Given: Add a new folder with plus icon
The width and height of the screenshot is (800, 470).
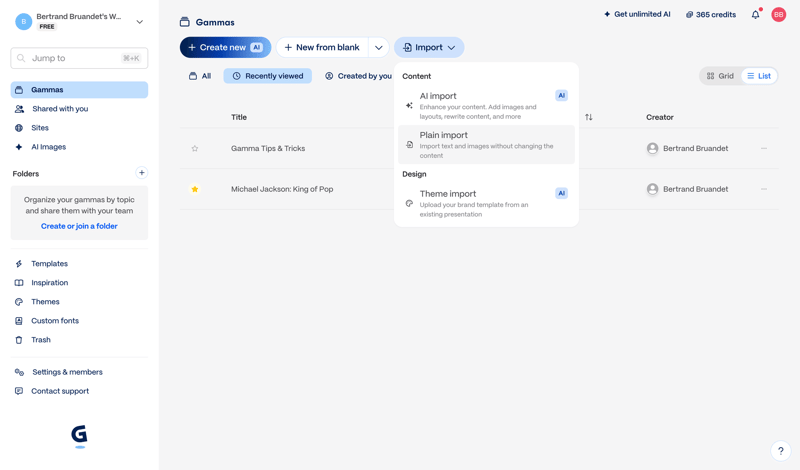Looking at the screenshot, I should point(142,173).
